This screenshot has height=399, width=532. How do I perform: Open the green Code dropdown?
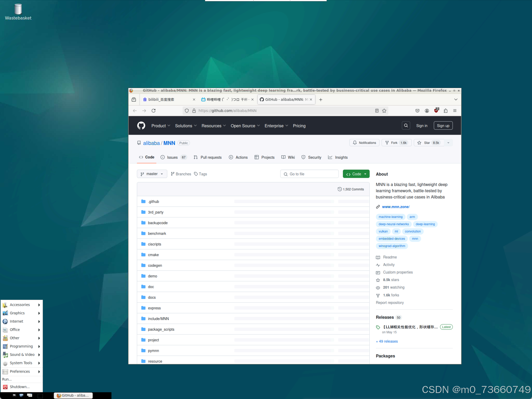(x=356, y=174)
